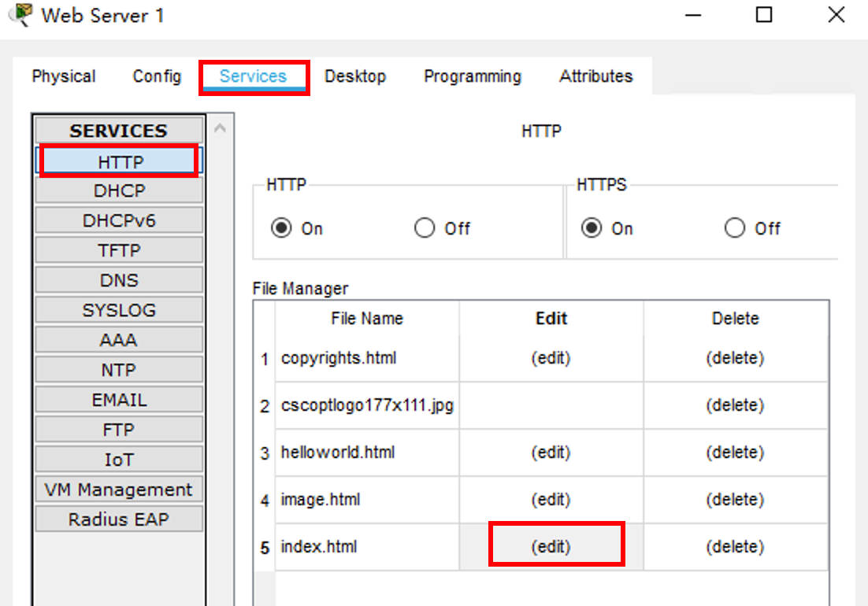Open the EMAIL service panel

click(x=119, y=400)
